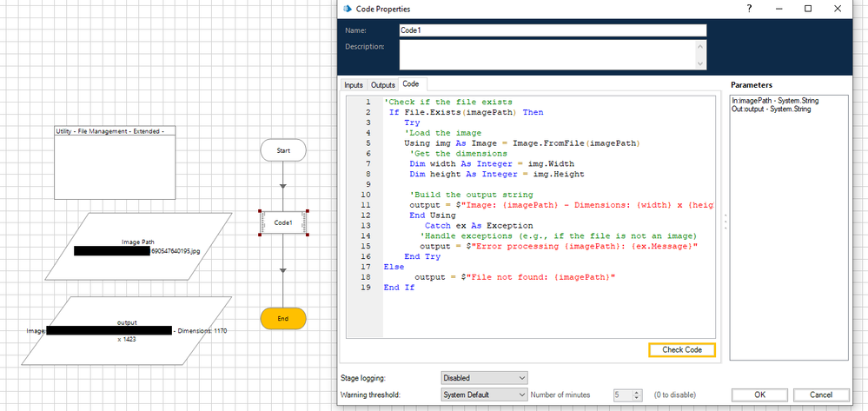The width and height of the screenshot is (868, 411).
Task: Select the Code1 stage on canvas
Action: [283, 223]
